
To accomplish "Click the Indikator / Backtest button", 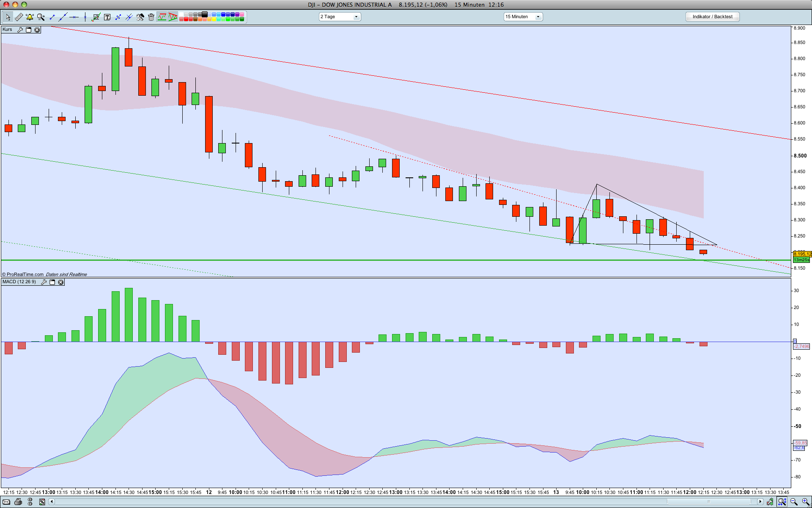I will (x=712, y=17).
